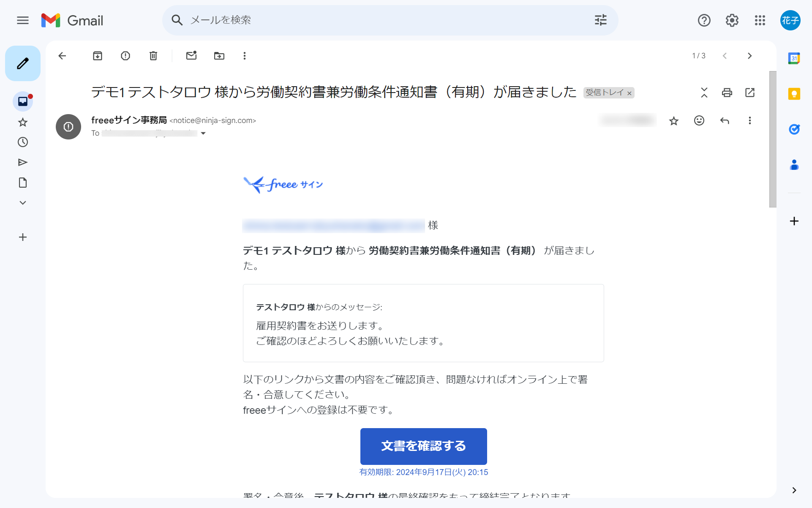Image resolution: width=812 pixels, height=508 pixels.
Task: Archive this email with the archive icon
Action: pyautogui.click(x=98, y=56)
